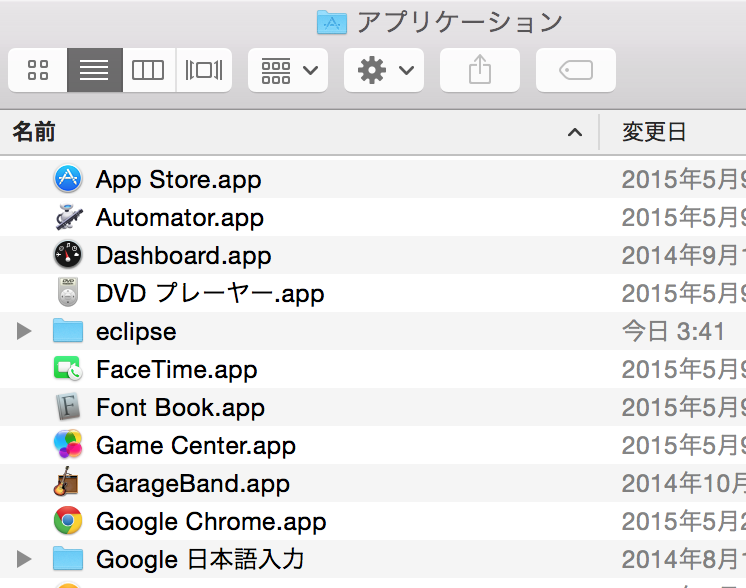Select the Automator.app icon
Screen dimensions: 746x588
[x=69, y=217]
